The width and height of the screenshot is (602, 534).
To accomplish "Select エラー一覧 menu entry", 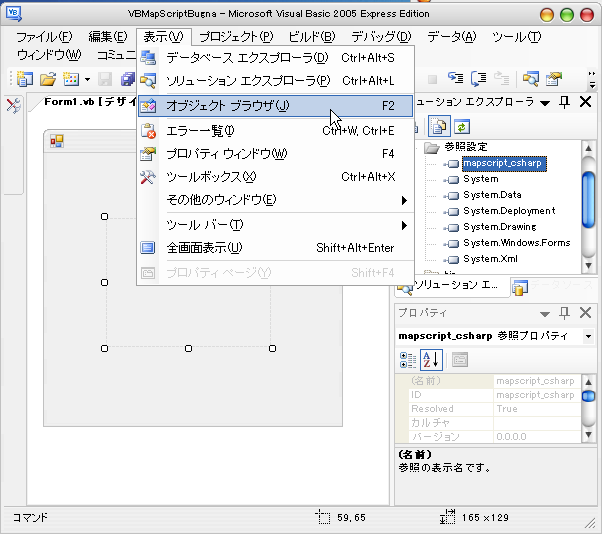I will pos(275,131).
